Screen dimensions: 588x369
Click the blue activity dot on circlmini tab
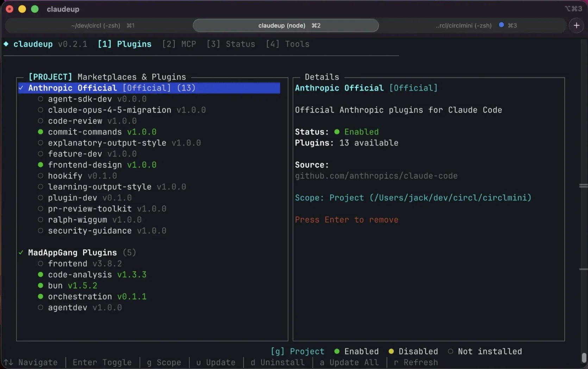pyautogui.click(x=501, y=25)
